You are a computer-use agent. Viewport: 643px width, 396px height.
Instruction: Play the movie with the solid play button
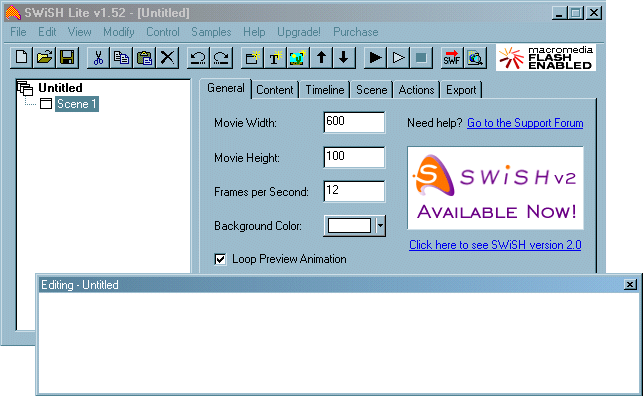375,57
